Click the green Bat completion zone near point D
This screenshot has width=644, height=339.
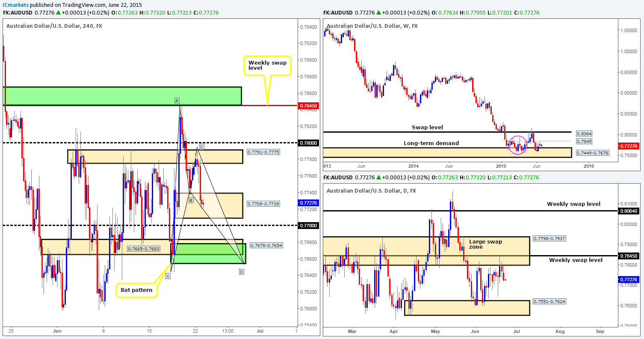coord(209,253)
